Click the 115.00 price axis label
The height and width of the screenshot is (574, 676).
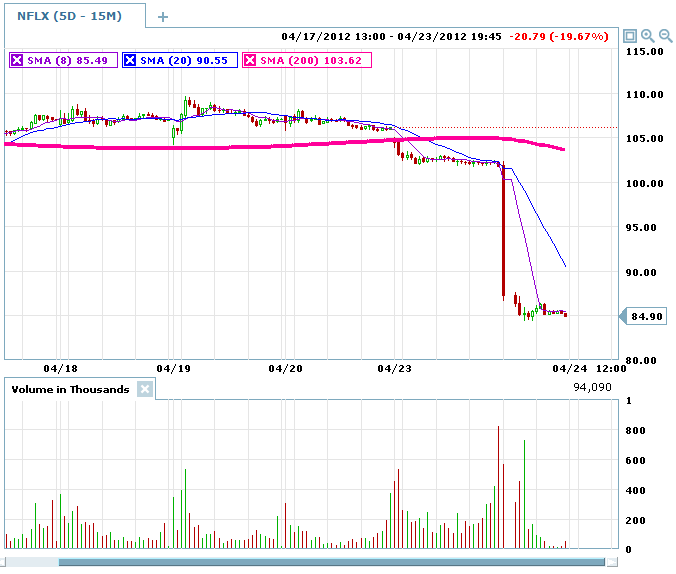[x=645, y=52]
